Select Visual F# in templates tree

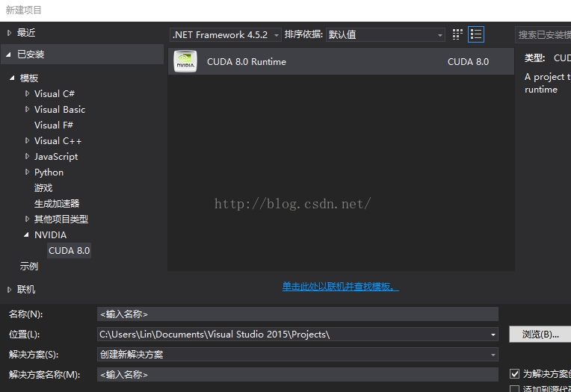click(54, 125)
